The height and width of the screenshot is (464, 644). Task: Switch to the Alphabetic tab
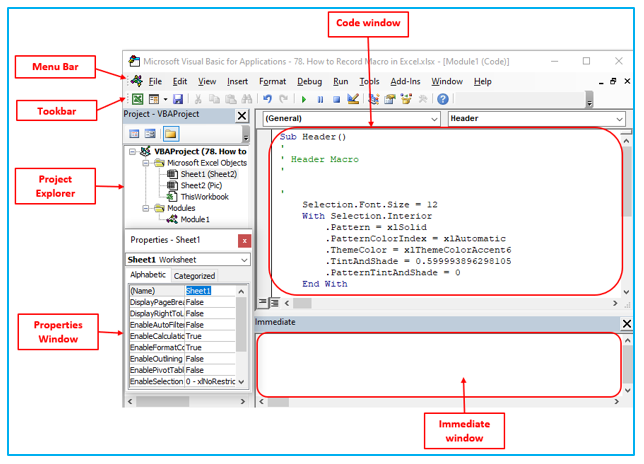click(x=148, y=275)
